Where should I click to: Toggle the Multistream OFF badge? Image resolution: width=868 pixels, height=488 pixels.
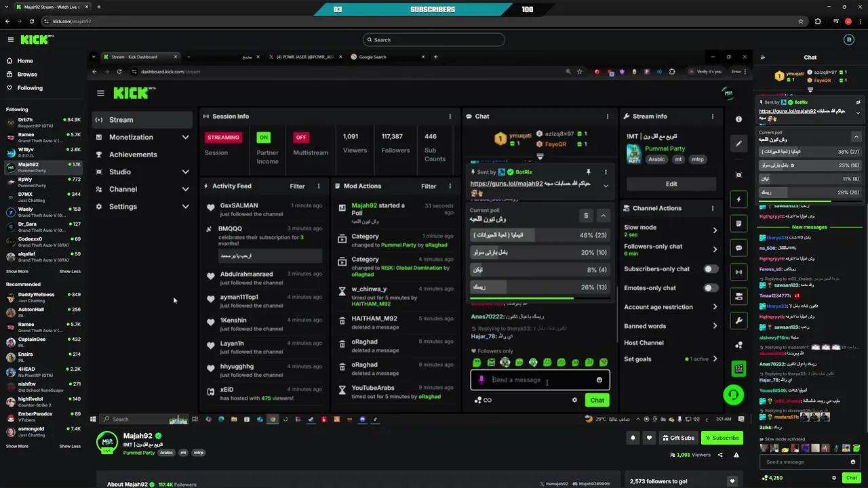300,138
